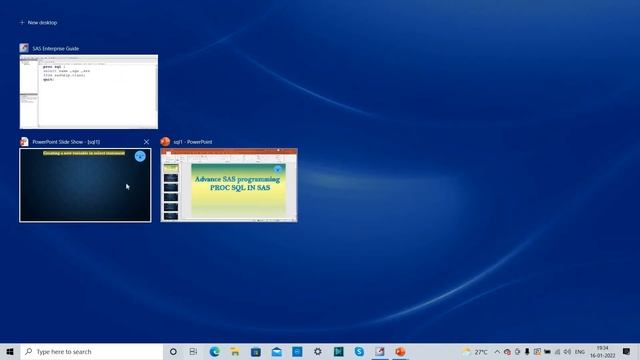Image resolution: width=640 pixels, height=360 pixels.
Task: Open Cortana from the taskbar
Action: coord(173,351)
